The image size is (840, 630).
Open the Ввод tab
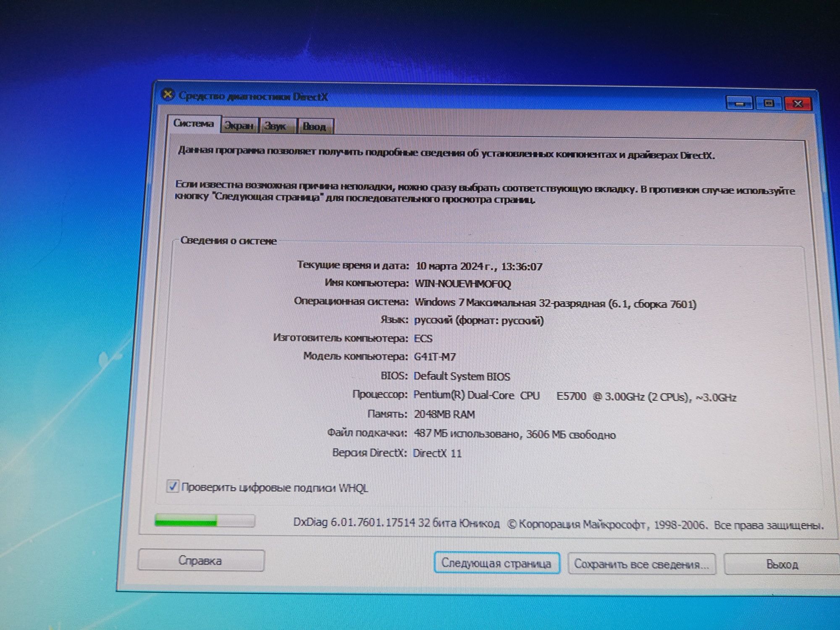coord(315,126)
